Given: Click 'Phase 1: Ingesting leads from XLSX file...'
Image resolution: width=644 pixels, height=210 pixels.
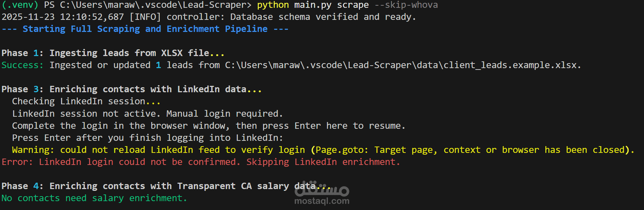Looking at the screenshot, I should pos(113,53).
